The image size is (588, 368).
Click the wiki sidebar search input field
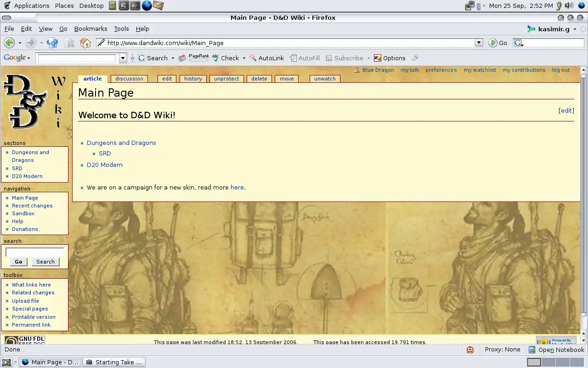point(34,252)
